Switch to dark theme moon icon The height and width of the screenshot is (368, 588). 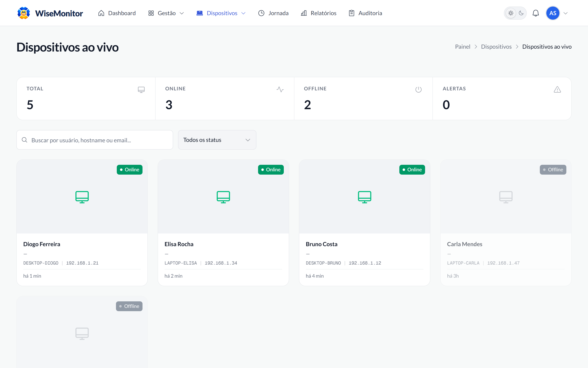(521, 13)
